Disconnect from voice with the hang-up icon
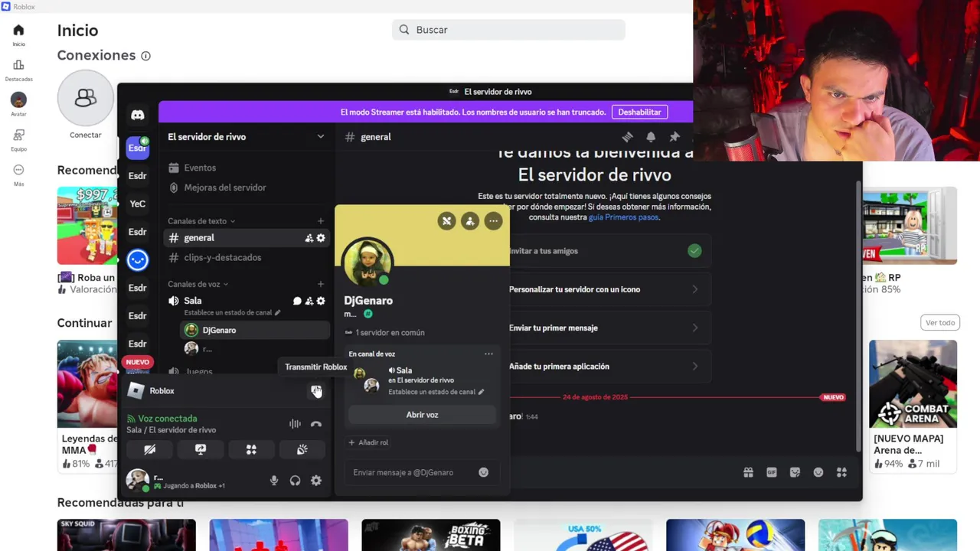Viewport: 980px width, 551px height. pyautogui.click(x=316, y=424)
